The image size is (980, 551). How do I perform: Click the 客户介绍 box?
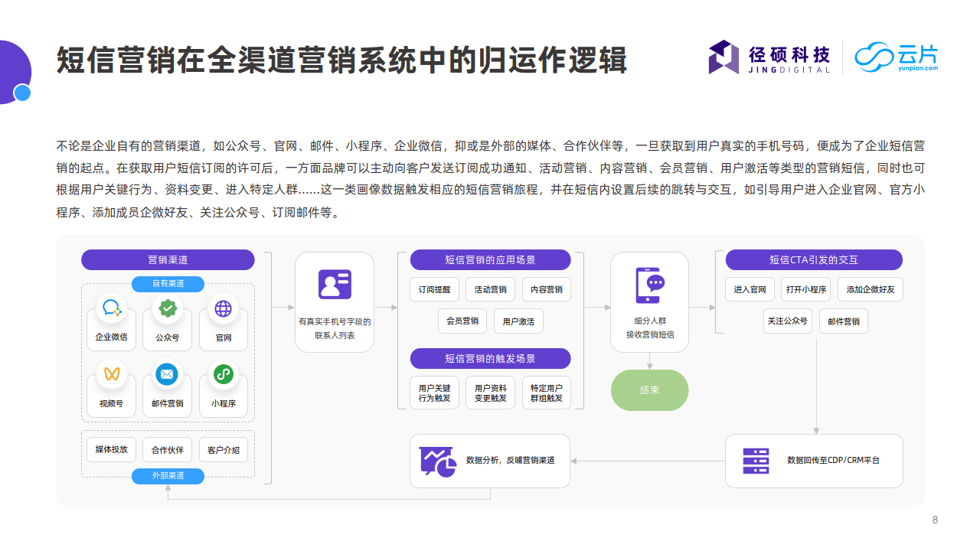[x=223, y=449]
